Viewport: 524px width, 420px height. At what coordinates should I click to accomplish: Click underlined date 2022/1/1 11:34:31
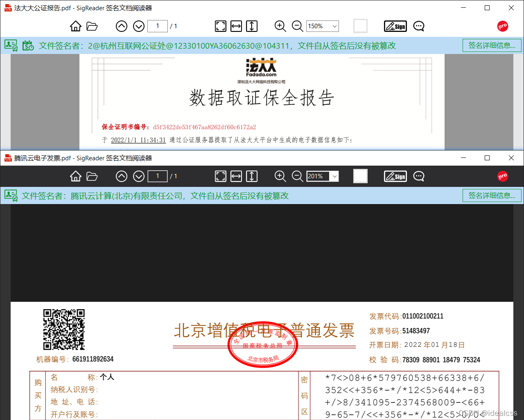pyautogui.click(x=138, y=140)
